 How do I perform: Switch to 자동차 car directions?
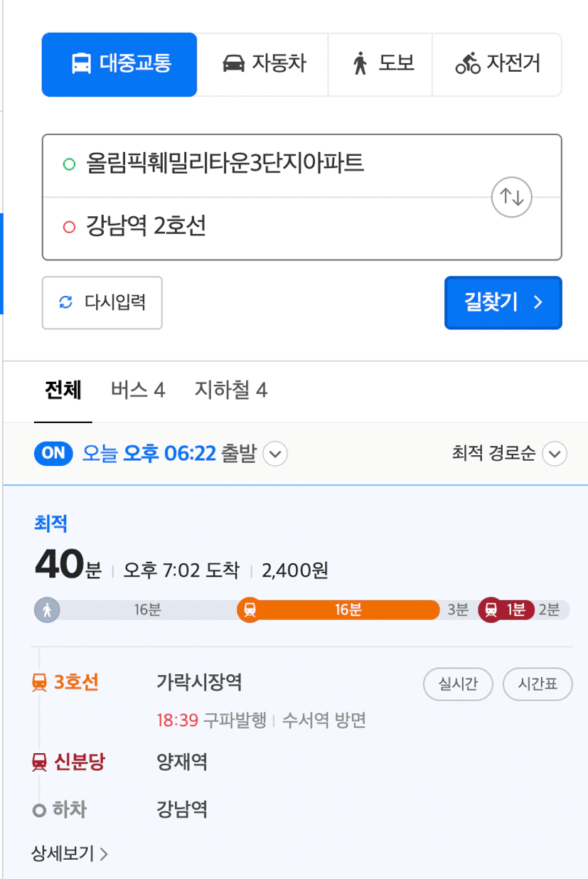click(262, 65)
